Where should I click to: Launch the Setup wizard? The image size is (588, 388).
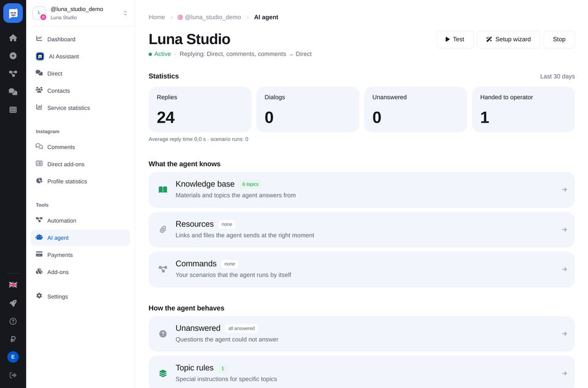[x=508, y=39]
